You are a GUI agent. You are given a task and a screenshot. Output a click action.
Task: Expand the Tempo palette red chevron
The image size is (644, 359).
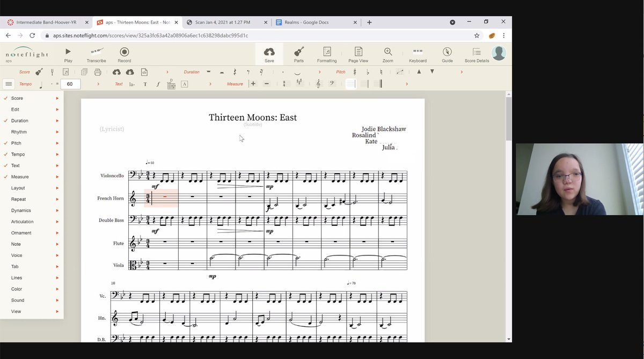98,84
